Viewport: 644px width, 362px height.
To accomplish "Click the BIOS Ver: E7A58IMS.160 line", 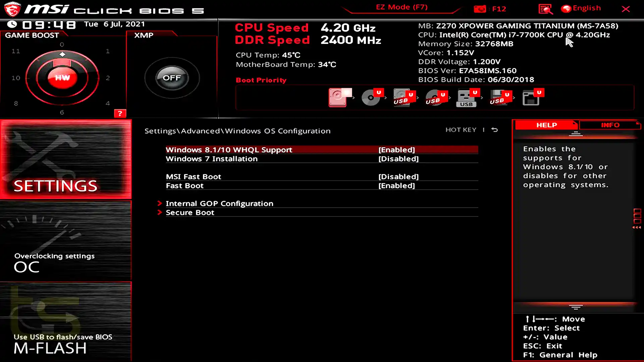I will [x=467, y=71].
